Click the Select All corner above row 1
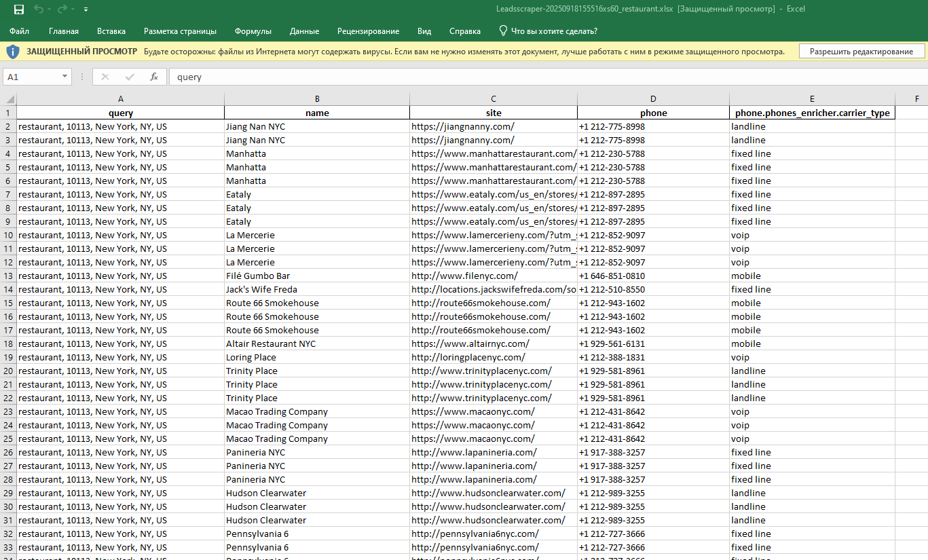928x560 pixels. (7, 98)
